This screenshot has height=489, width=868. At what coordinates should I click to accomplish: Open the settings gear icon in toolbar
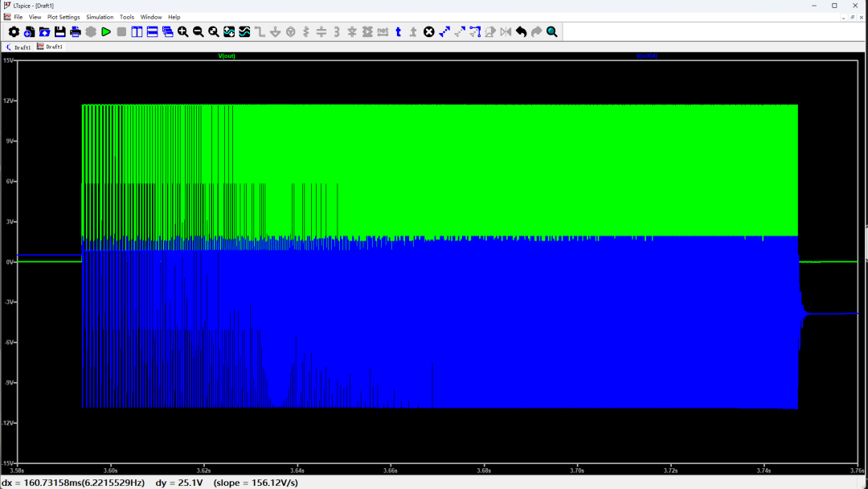tap(14, 32)
